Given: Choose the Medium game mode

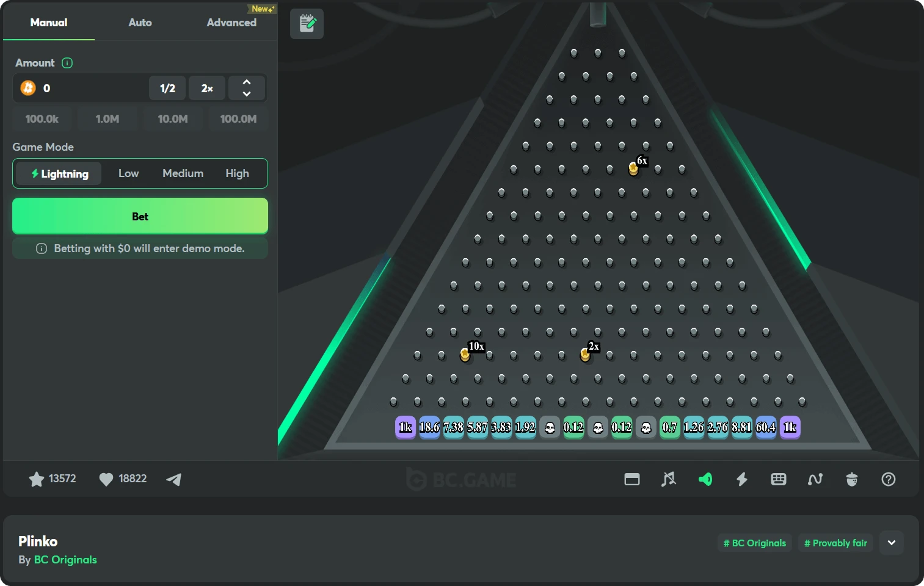Looking at the screenshot, I should (183, 173).
